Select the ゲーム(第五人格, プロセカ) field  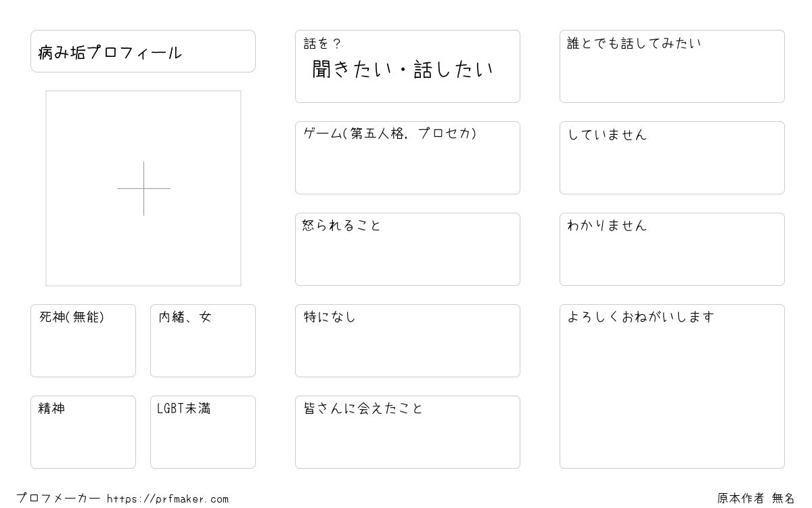[407, 158]
